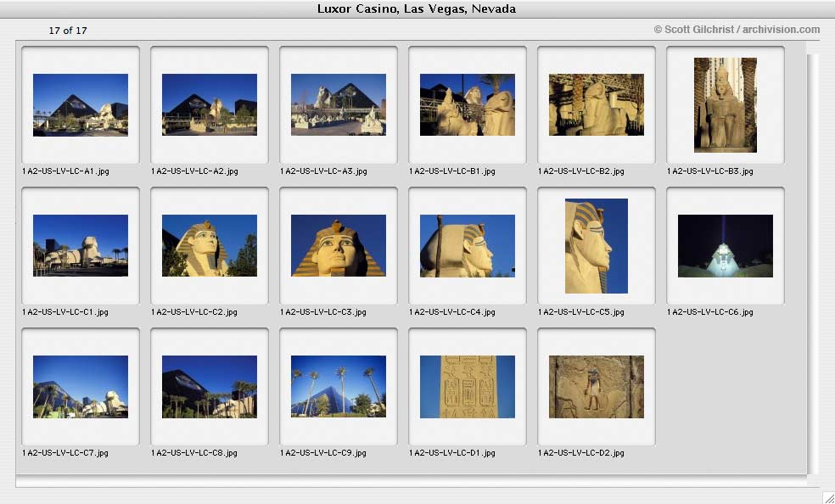
Task: Click the filename label 1A2-US-LV-LC-B1.jpg
Action: [x=452, y=171]
